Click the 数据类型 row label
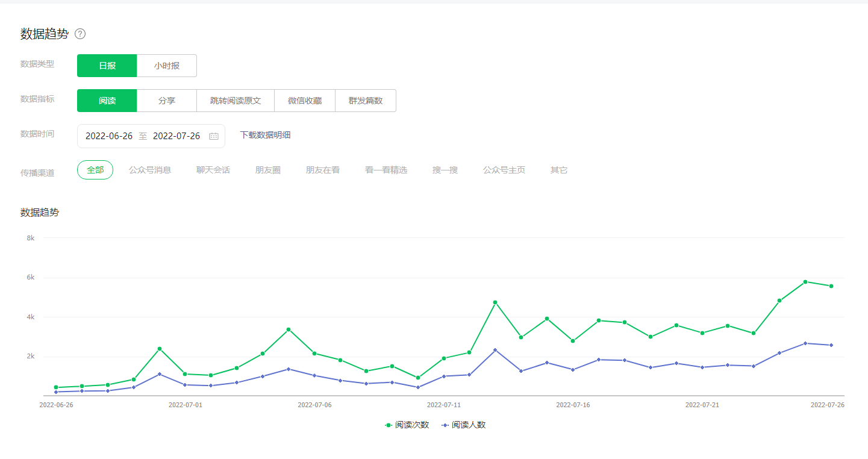Screen dimensions: 868x459 [x=37, y=64]
